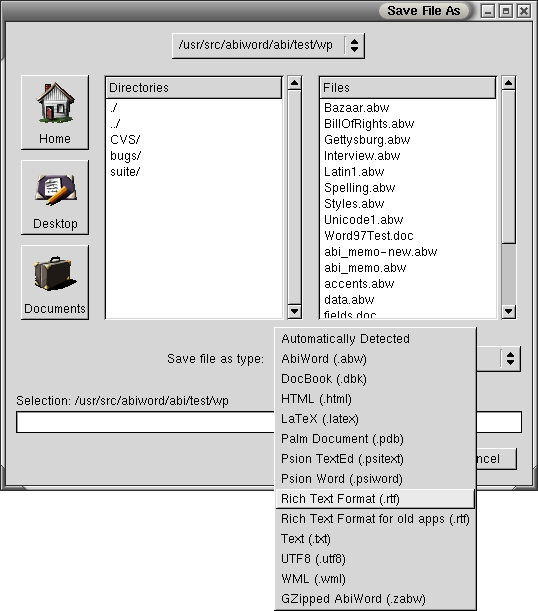
Task: Choose Psion TextEd (.psitext) type
Action: 375,459
